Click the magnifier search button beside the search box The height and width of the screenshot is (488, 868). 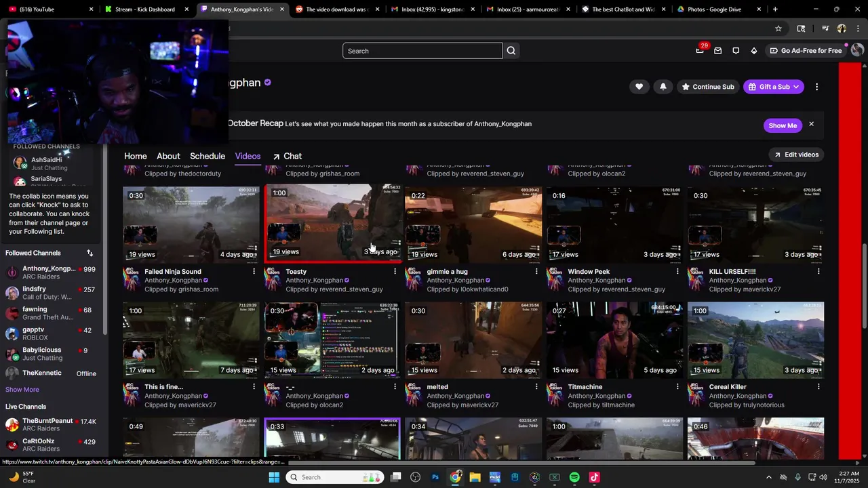tap(511, 51)
